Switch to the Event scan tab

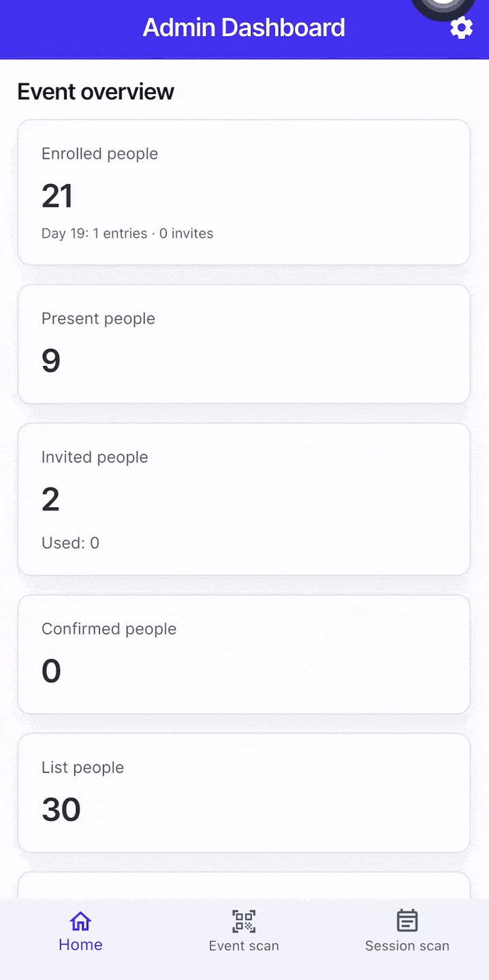pyautogui.click(x=244, y=945)
